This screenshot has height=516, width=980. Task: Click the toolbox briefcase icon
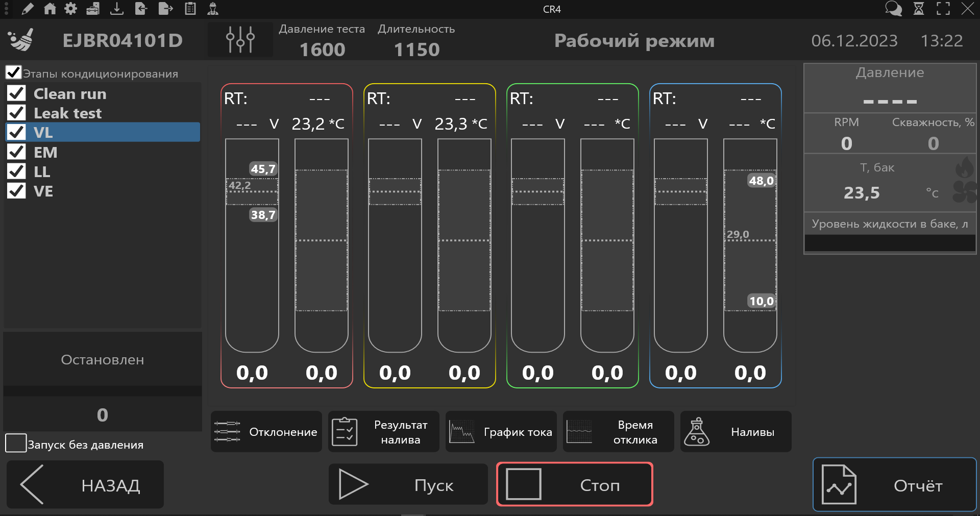tap(93, 9)
